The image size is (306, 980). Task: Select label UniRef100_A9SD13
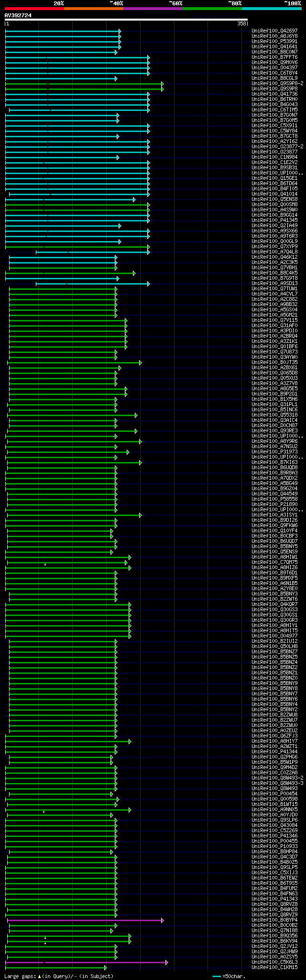click(274, 284)
